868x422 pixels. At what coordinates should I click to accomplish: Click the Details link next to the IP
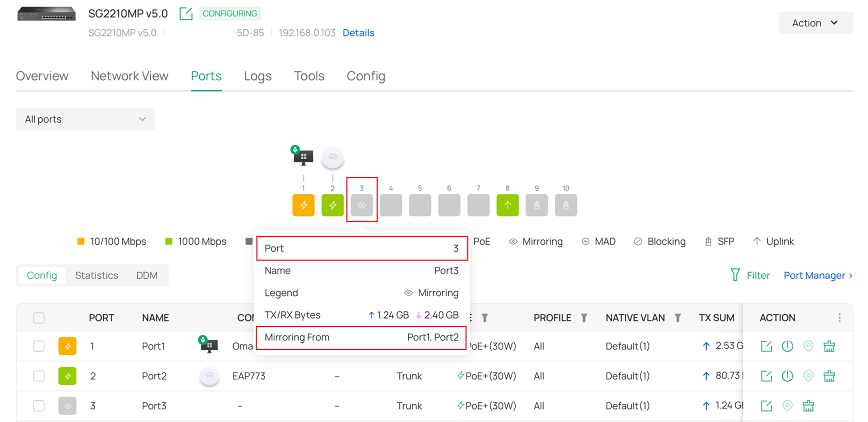(358, 33)
